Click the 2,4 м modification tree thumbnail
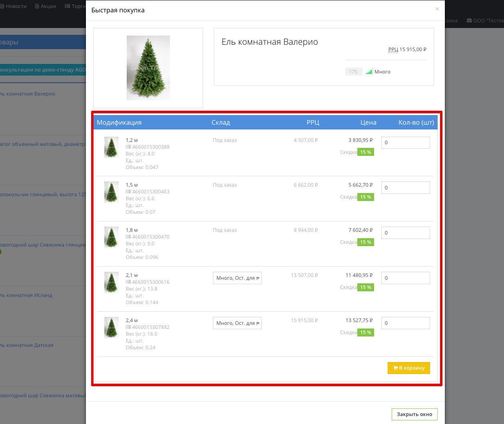Image resolution: width=504 pixels, height=424 pixels. click(112, 327)
